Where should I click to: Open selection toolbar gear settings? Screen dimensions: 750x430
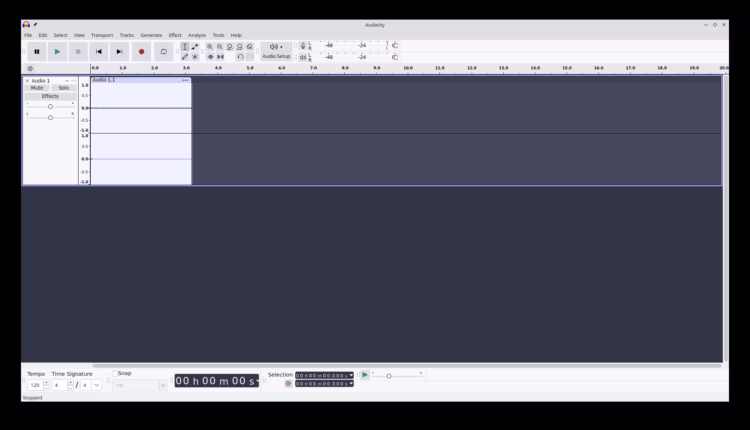(288, 384)
